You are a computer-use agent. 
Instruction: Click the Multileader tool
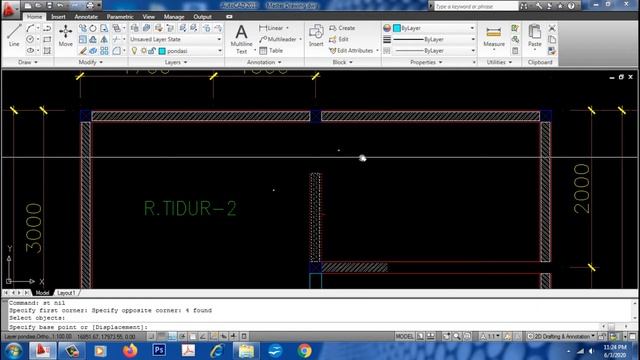[x=278, y=39]
